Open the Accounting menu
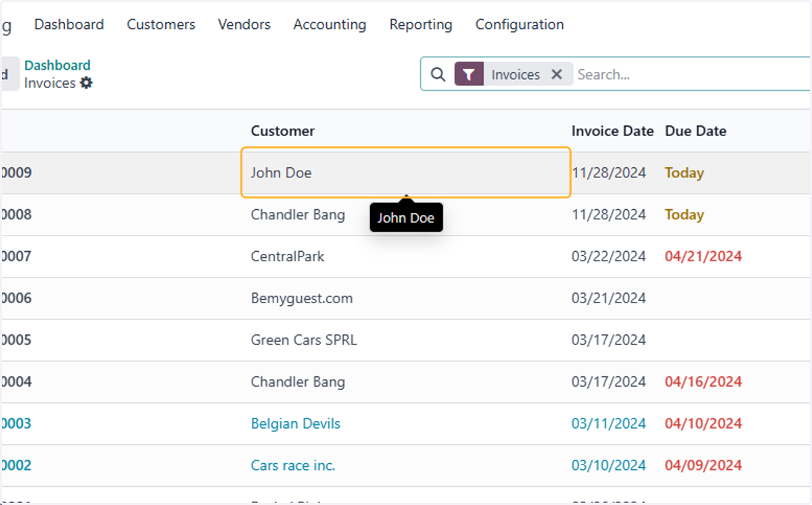The image size is (812, 505). tap(330, 24)
